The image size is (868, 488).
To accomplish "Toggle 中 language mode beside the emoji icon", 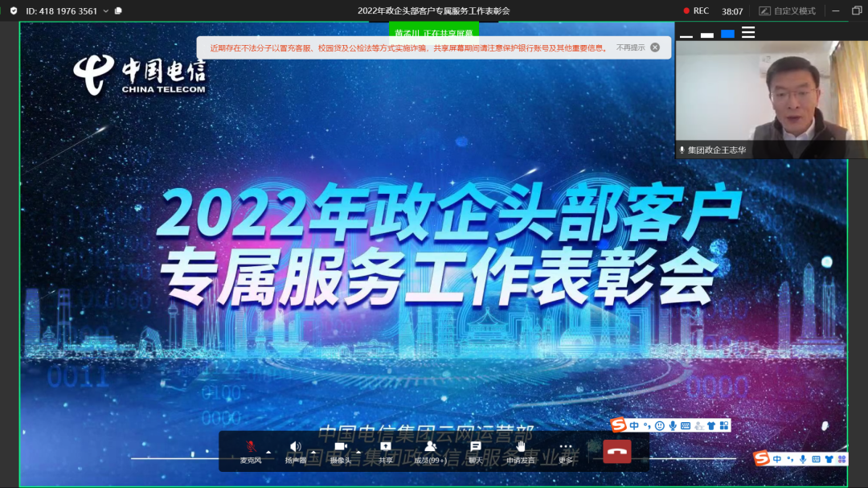I will 634,425.
